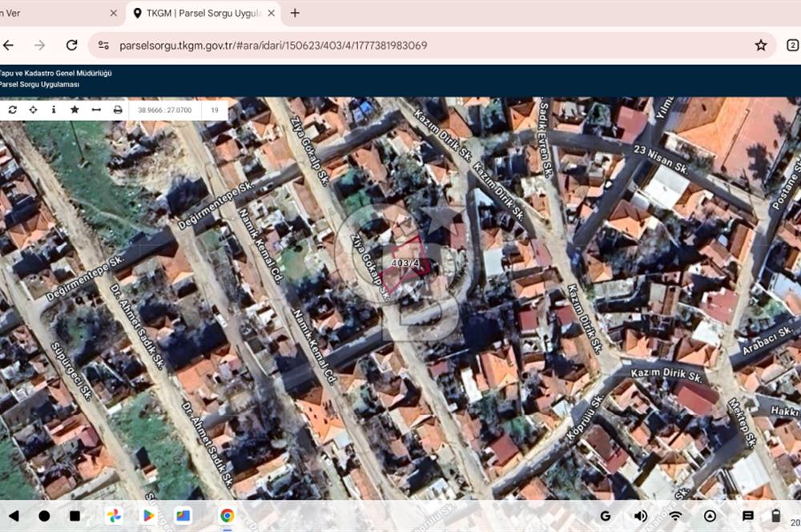Go back to the previous page
The image size is (801, 532).
tap(9, 46)
